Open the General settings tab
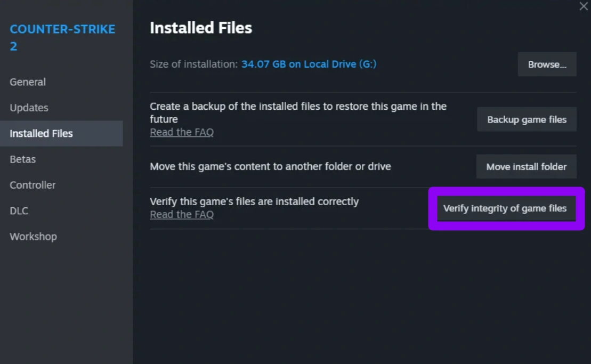This screenshot has width=591, height=364. point(28,82)
